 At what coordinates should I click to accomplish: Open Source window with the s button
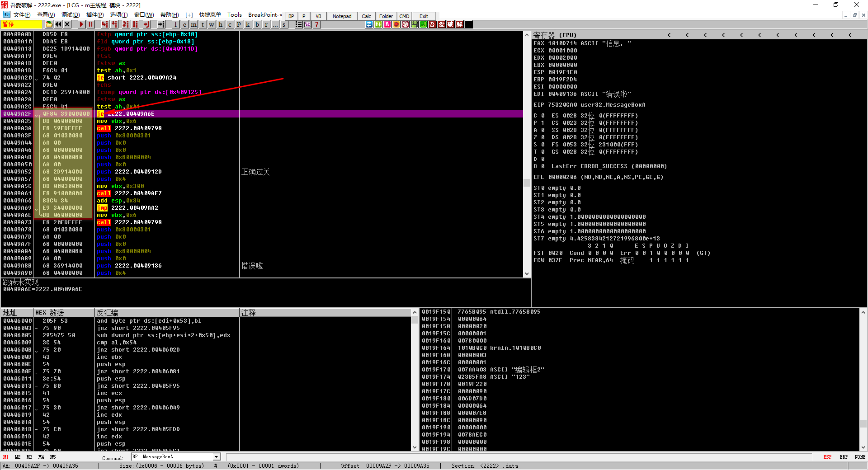(x=284, y=24)
